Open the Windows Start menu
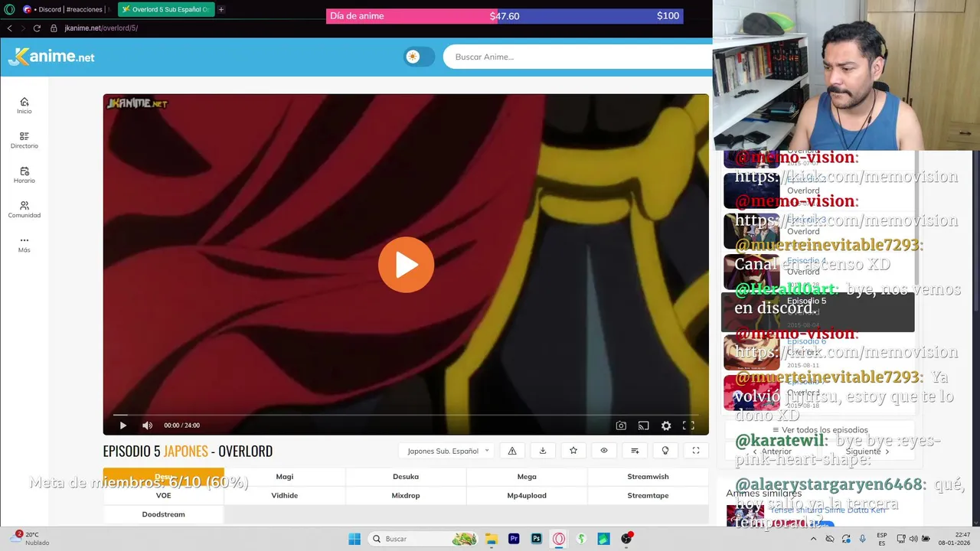The image size is (980, 551). coord(354,539)
